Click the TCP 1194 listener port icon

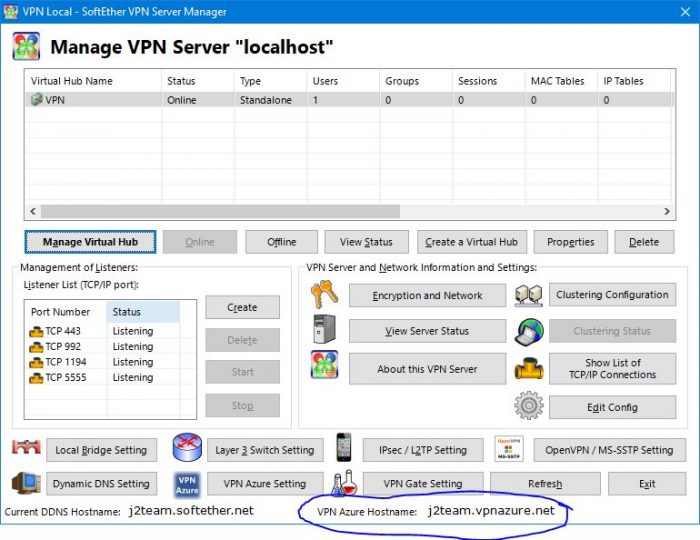36,362
